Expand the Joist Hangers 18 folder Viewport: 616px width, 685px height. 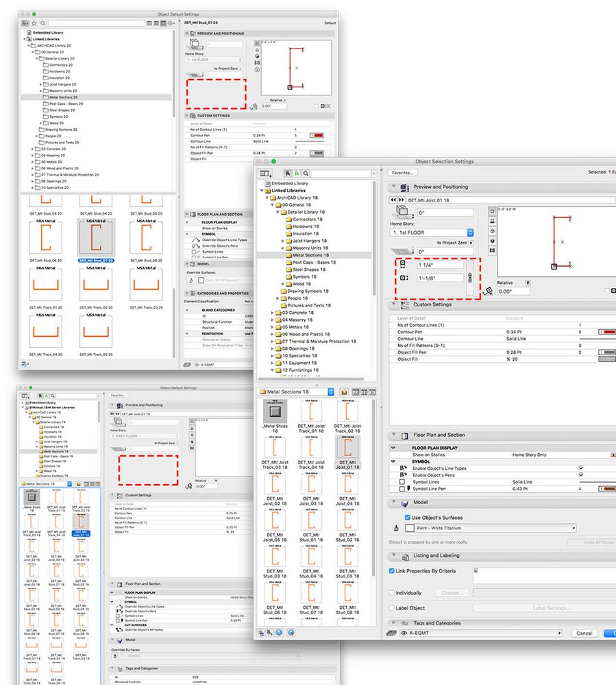(x=282, y=241)
